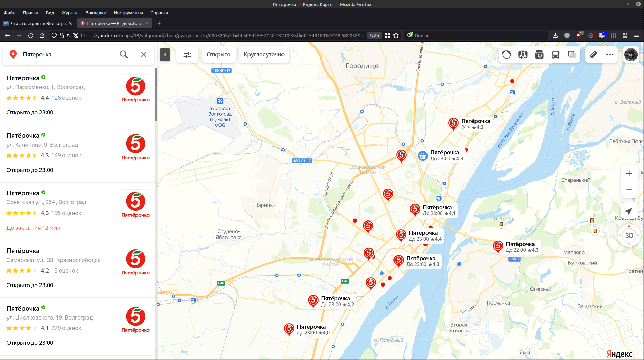Open the Правка menu
Screen dimensions: 644x360
(30, 13)
